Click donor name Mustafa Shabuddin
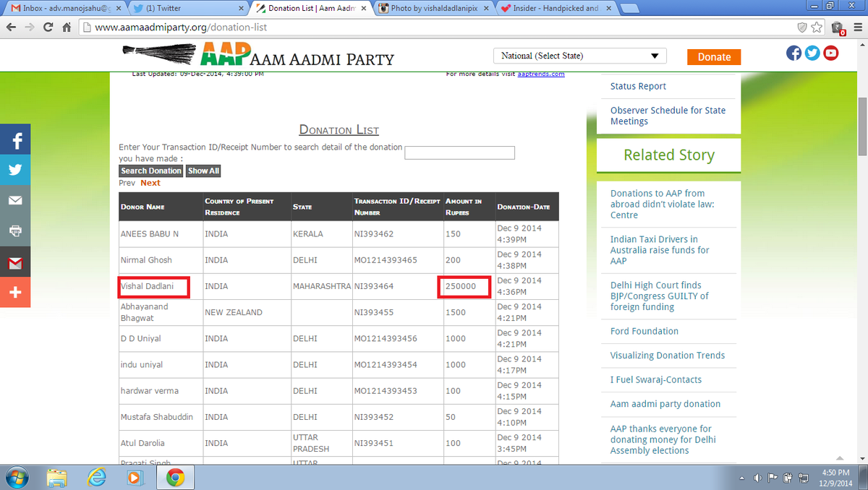Viewport: 868px width, 490px height. pyautogui.click(x=157, y=417)
